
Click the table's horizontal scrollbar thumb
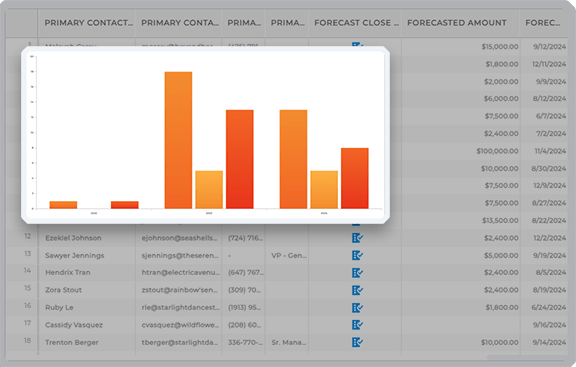(x=527, y=357)
